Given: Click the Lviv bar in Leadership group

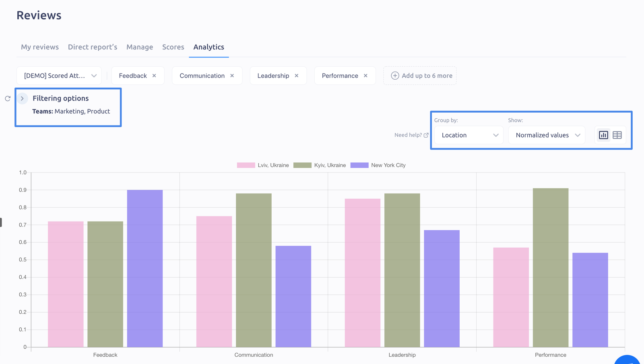Looking at the screenshot, I should point(363,273).
